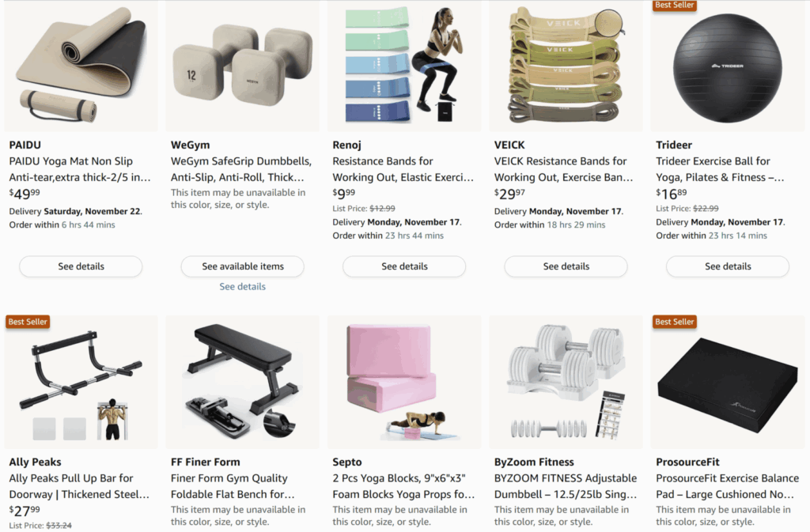Open the Renoj resistance bands image
Screen dimensions: 810x532
pyautogui.click(x=404, y=66)
